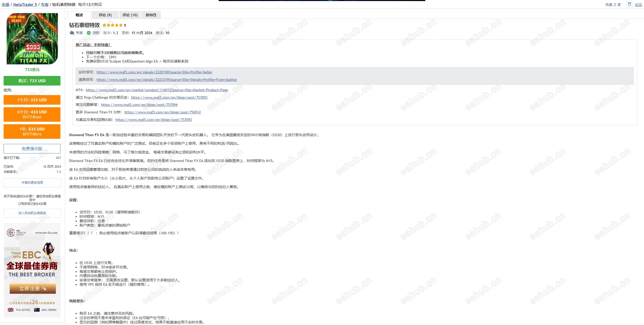Click the 更新: 15 六月 2024 text
644x325 pixels.
[x=137, y=33]
